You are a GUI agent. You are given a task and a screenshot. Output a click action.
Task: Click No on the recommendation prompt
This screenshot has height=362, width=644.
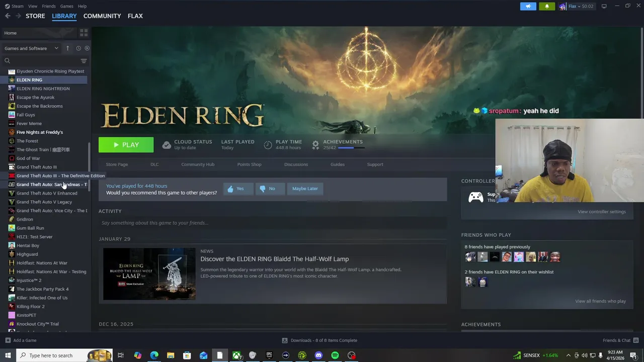click(270, 189)
